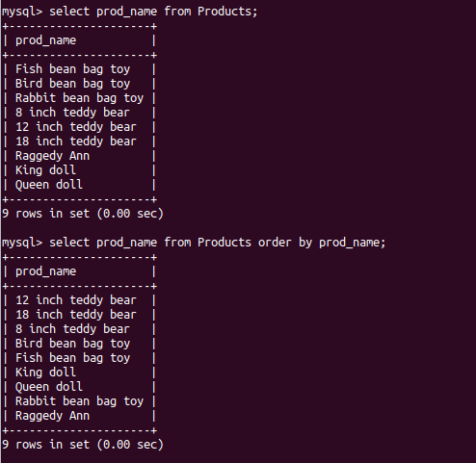Click the last '9 rows in set' line
Image resolution: width=476 pixels, height=463 pixels.
[83, 445]
